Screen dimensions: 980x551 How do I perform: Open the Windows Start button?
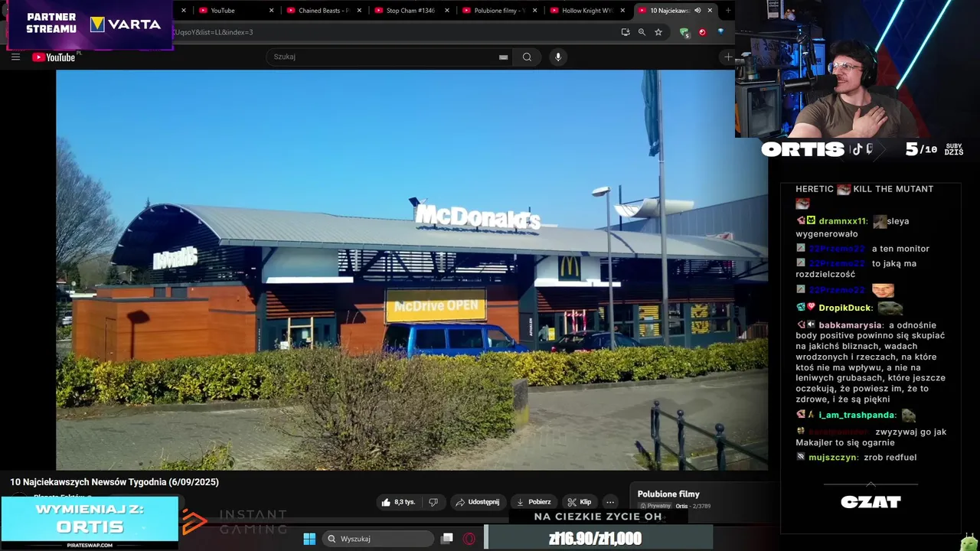pos(309,539)
